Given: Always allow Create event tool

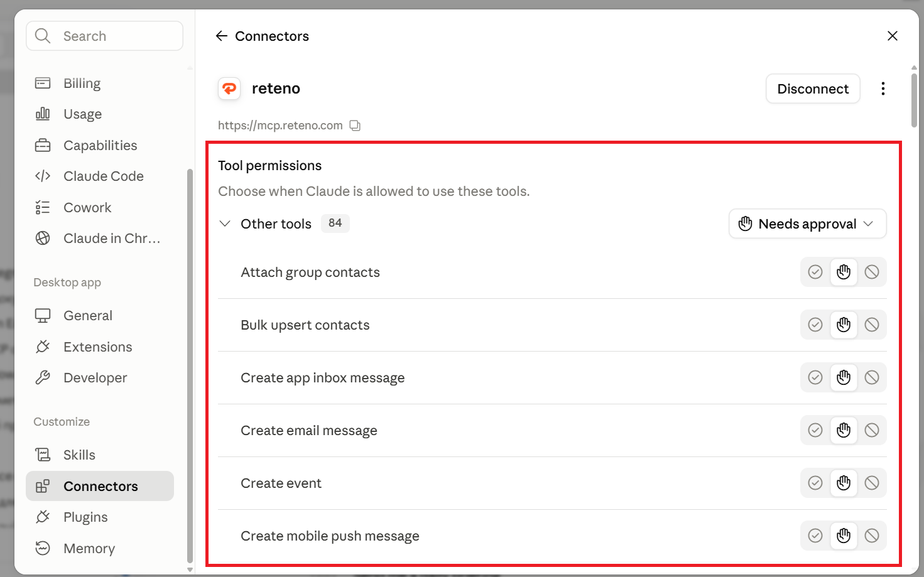Looking at the screenshot, I should point(815,483).
